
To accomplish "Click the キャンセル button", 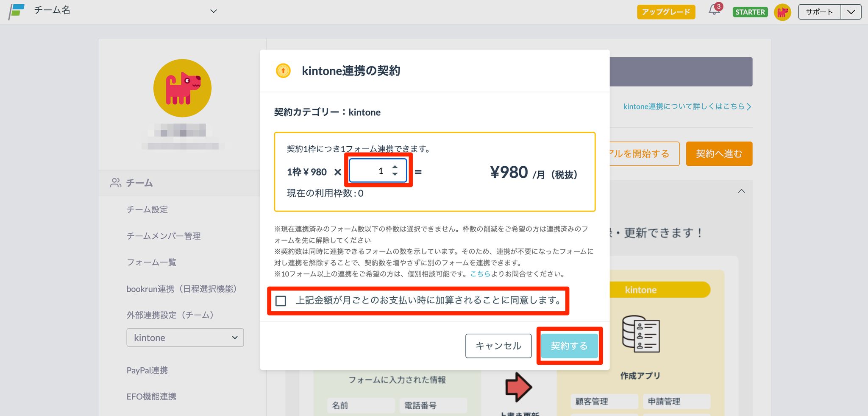I will tap(498, 346).
